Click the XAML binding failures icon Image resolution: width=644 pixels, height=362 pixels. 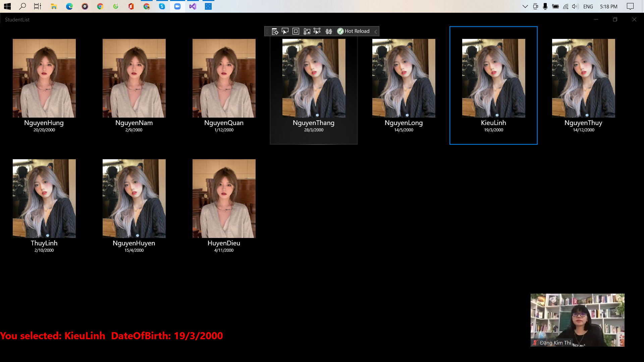coord(329,31)
